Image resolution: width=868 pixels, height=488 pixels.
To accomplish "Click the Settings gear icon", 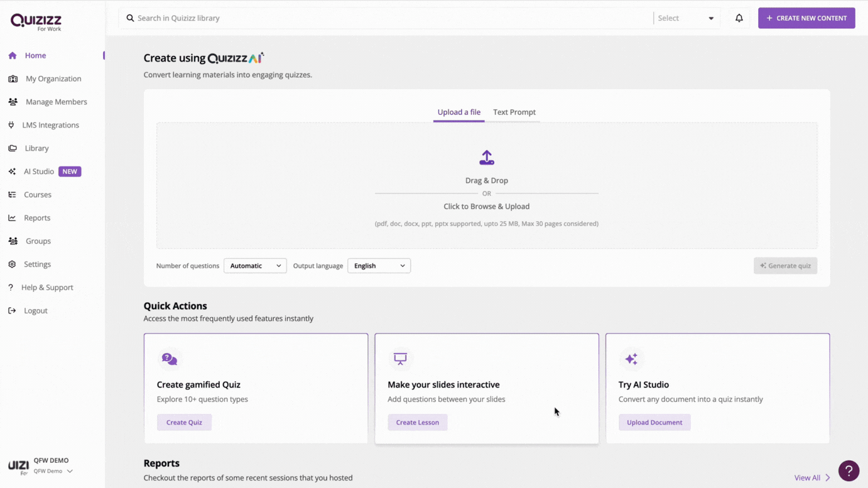I will click(12, 264).
